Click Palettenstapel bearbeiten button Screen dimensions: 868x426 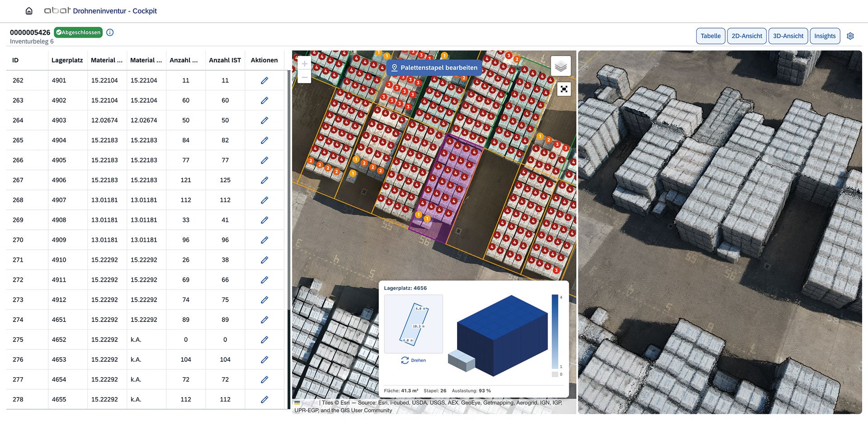tap(434, 68)
